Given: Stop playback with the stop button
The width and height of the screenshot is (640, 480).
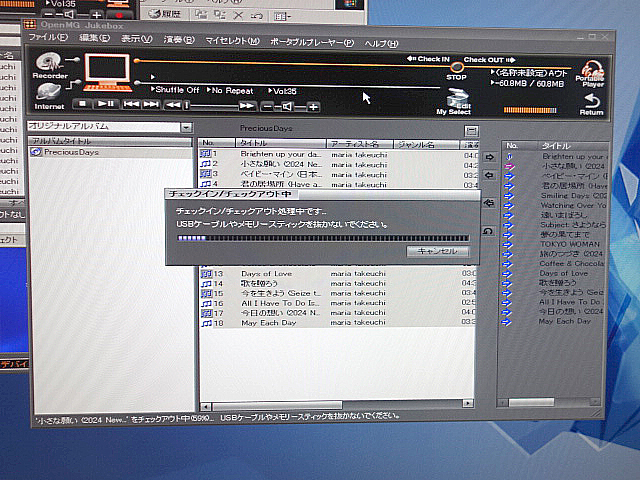Looking at the screenshot, I should pos(82,104).
